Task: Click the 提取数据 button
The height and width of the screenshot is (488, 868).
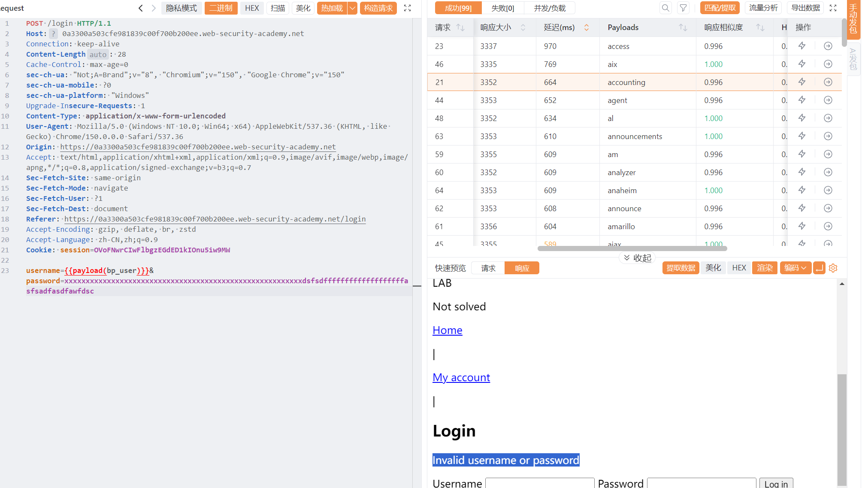Action: pos(681,268)
